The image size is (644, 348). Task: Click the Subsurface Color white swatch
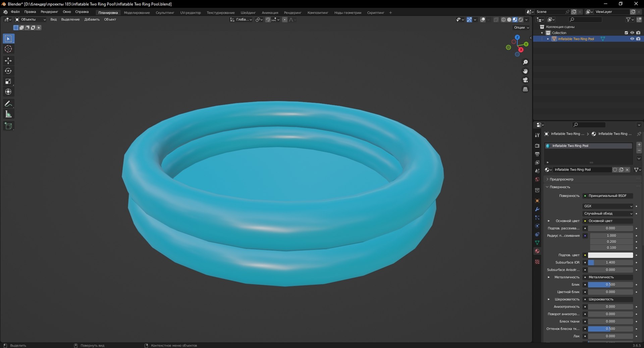610,255
